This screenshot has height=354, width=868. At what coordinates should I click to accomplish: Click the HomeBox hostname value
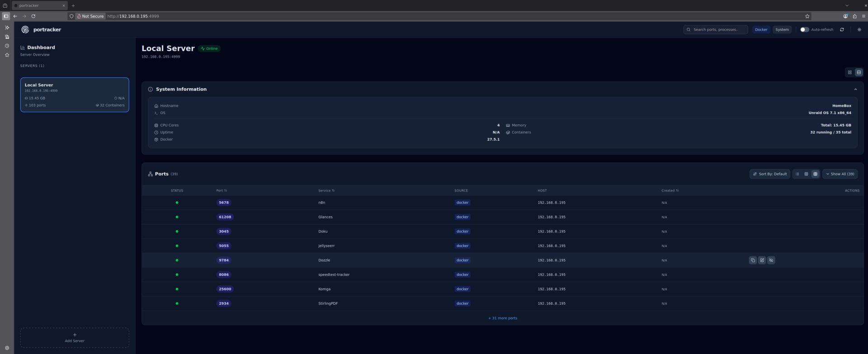[x=841, y=106]
